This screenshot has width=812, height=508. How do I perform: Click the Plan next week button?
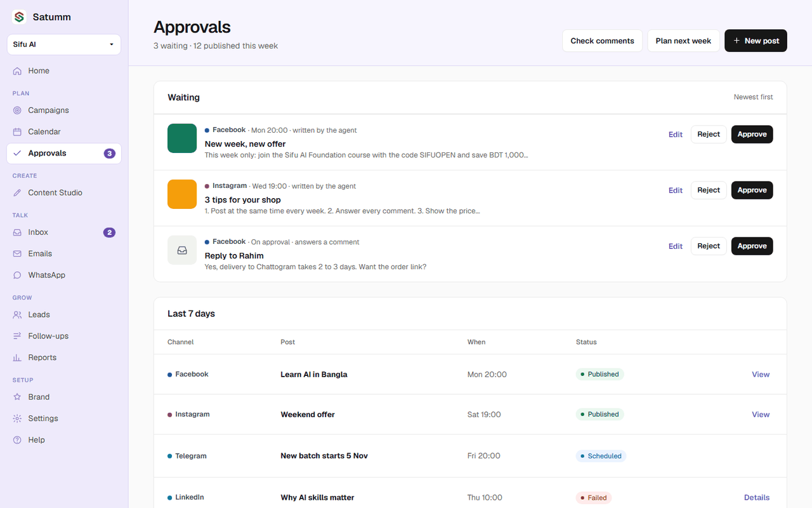(x=683, y=41)
